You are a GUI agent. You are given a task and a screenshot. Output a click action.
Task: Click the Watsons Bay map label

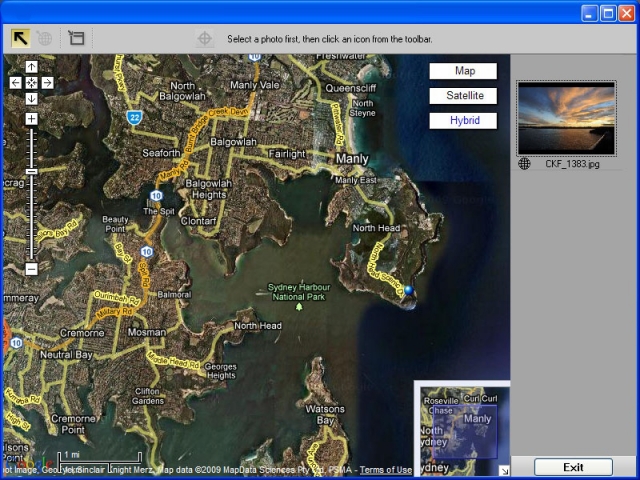(x=325, y=414)
